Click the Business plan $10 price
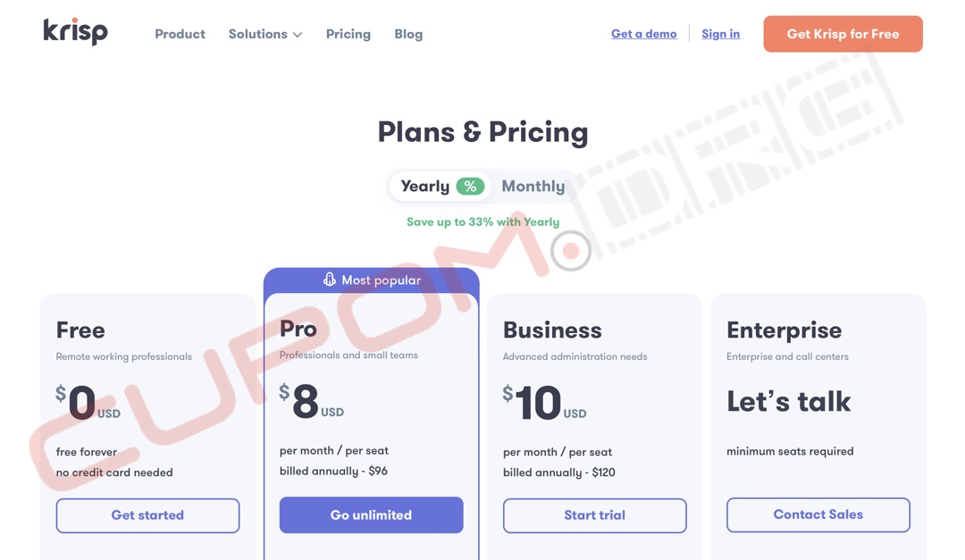The width and height of the screenshot is (965, 560). [537, 404]
